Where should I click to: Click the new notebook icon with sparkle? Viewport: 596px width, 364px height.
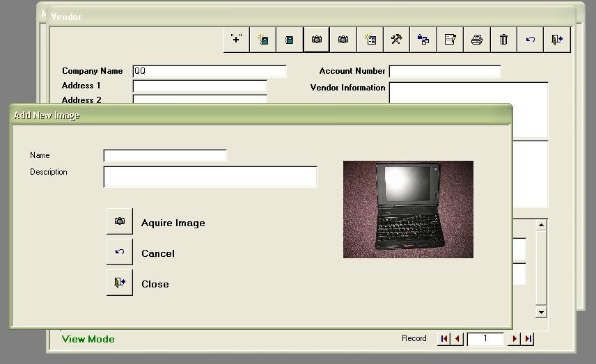[x=263, y=40]
